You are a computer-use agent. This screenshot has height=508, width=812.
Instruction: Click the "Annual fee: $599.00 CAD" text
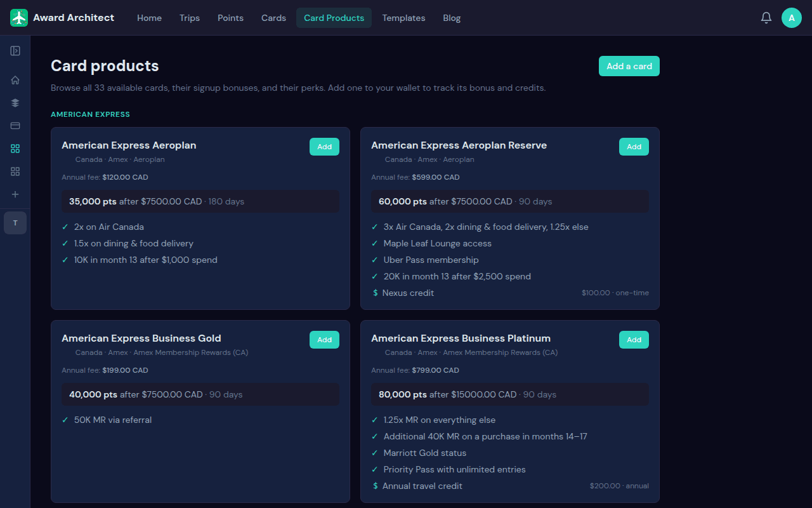415,177
